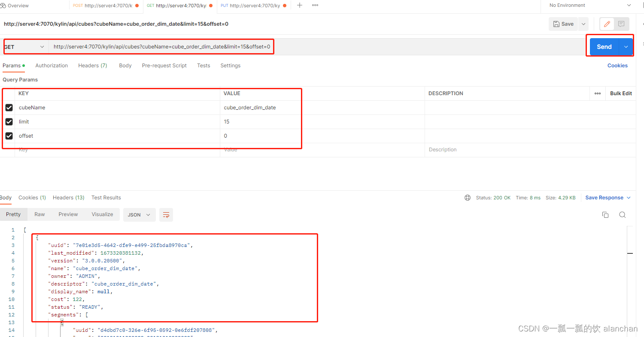Open the tab overflow three-dots menu

[315, 5]
